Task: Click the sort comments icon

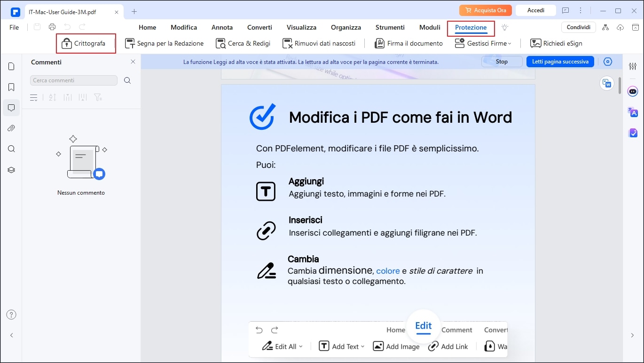Action: tap(52, 97)
